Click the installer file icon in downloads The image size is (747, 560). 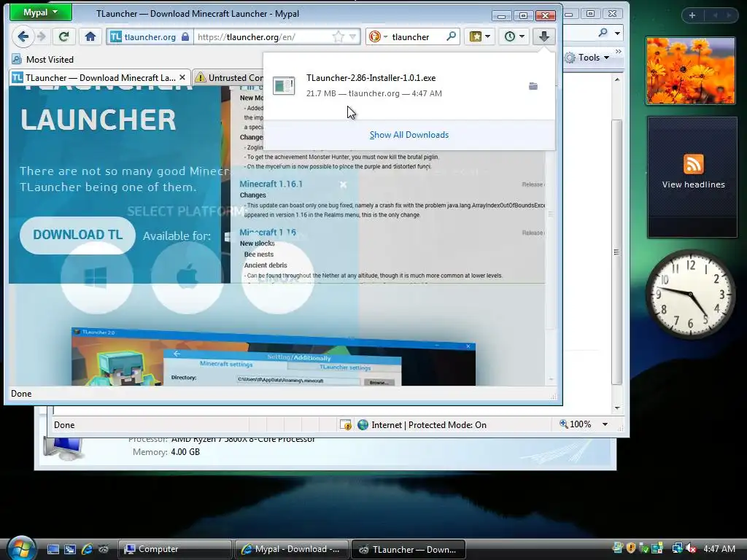[x=284, y=86]
